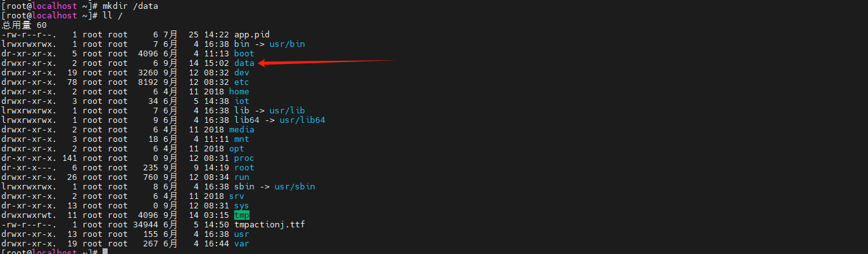Click the proc directory name
Image resolution: width=868 pixels, height=254 pixels.
coord(244,158)
